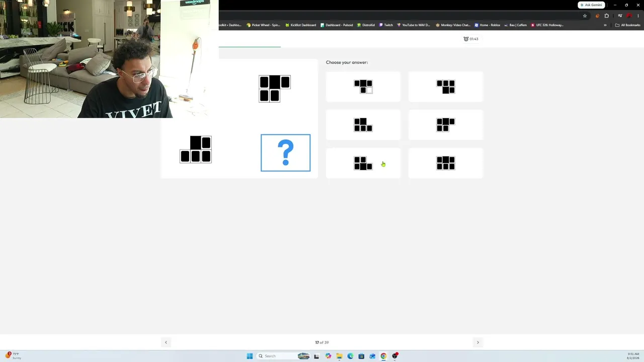The width and height of the screenshot is (644, 362).
Task: Open Task View on the taskbar
Action: pyautogui.click(x=316, y=356)
